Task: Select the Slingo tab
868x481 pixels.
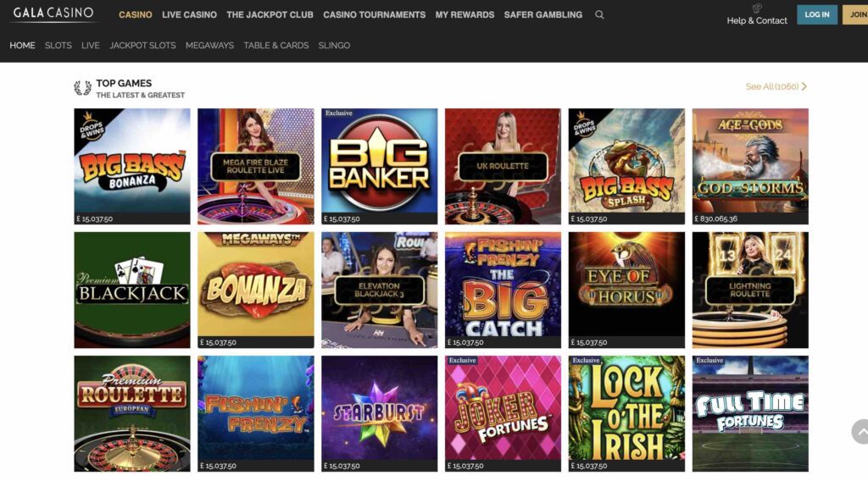Action: [x=334, y=46]
